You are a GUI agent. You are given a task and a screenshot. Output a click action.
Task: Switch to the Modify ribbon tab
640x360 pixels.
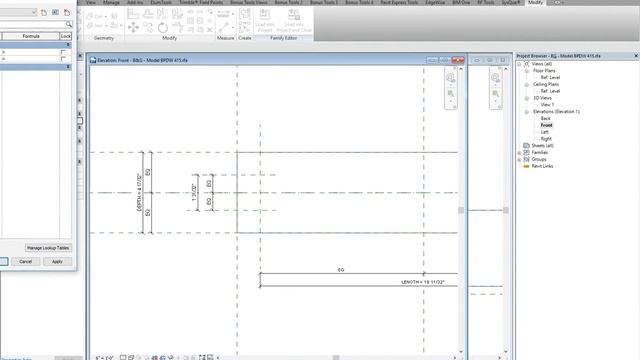[535, 2]
